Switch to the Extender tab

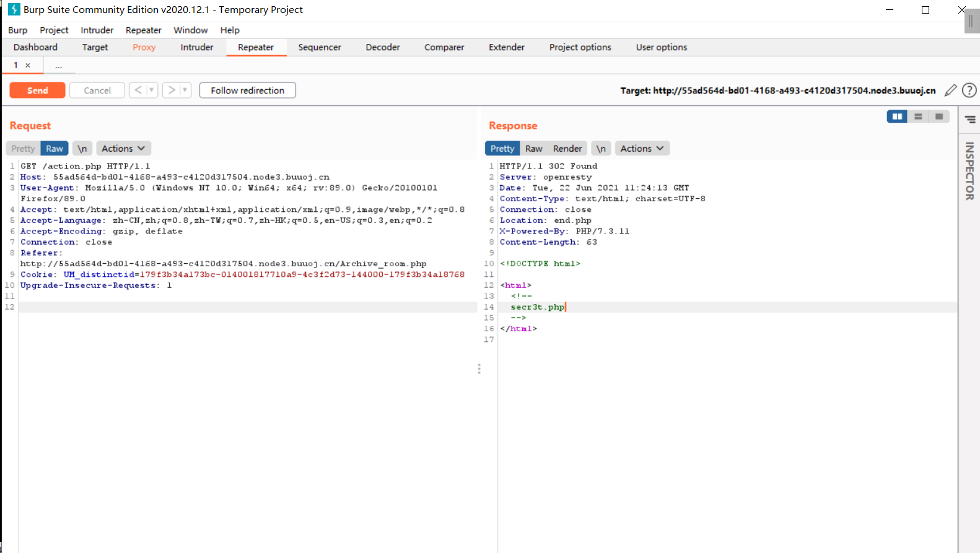pyautogui.click(x=507, y=47)
